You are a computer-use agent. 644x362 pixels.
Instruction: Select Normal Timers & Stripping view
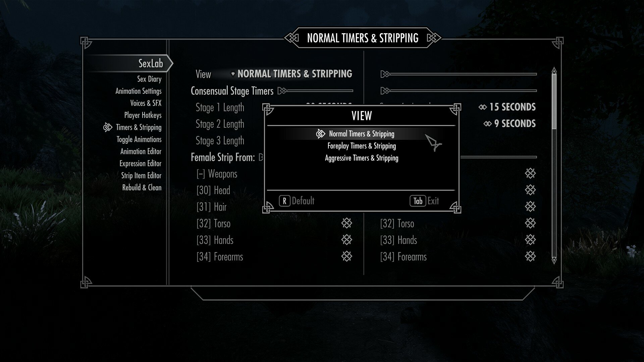click(x=362, y=133)
